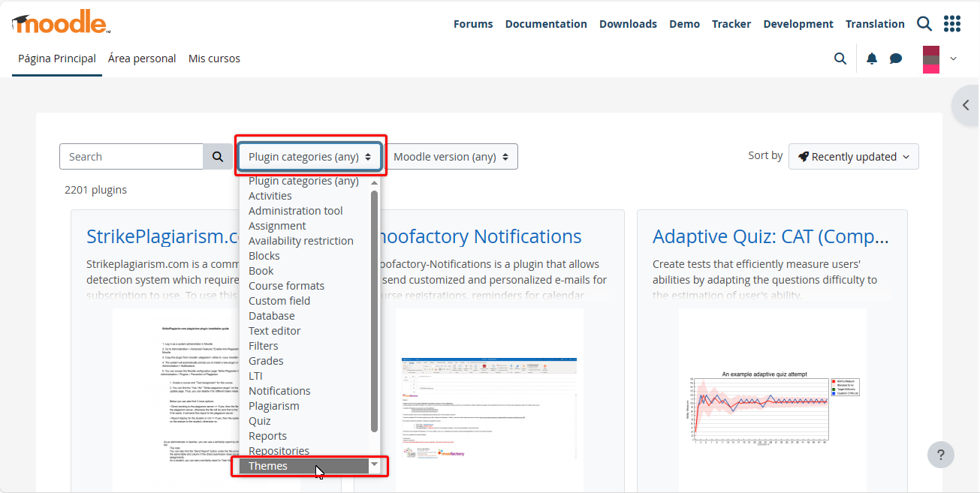
Task: Select Notifications category option
Action: (304, 391)
